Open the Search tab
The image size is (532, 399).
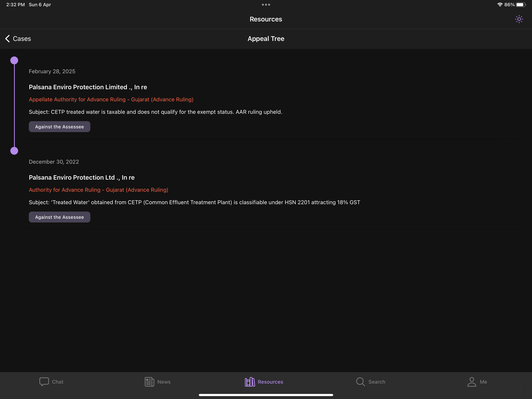click(370, 382)
